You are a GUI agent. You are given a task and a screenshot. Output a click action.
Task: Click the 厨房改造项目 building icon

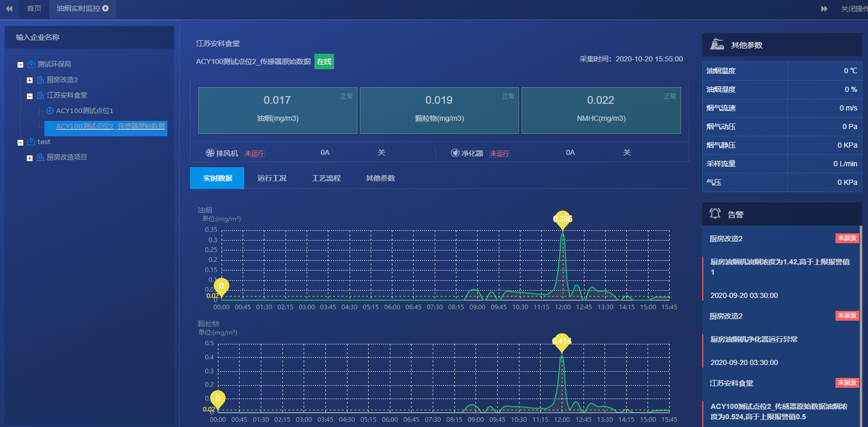click(x=40, y=157)
